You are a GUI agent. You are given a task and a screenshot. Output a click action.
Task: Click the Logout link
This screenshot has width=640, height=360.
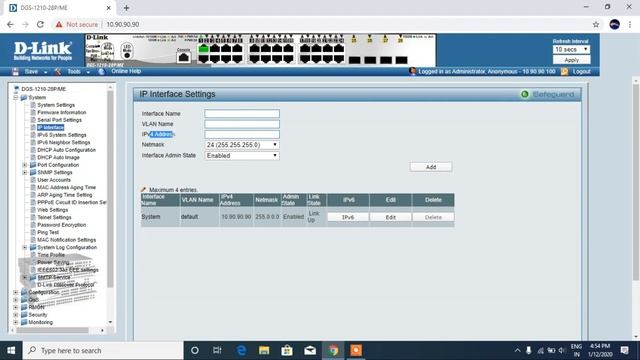[x=582, y=71]
